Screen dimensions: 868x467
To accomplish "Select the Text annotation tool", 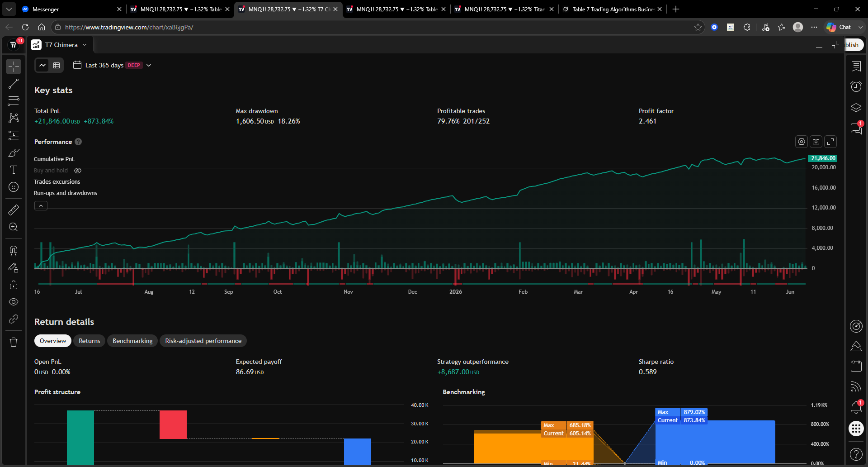I will tap(14, 170).
